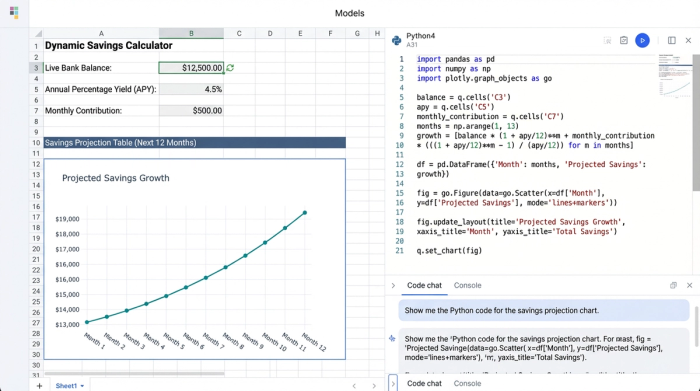The image size is (700, 391).
Task: Click the Savings Projection Table header bar
Action: coord(195,143)
